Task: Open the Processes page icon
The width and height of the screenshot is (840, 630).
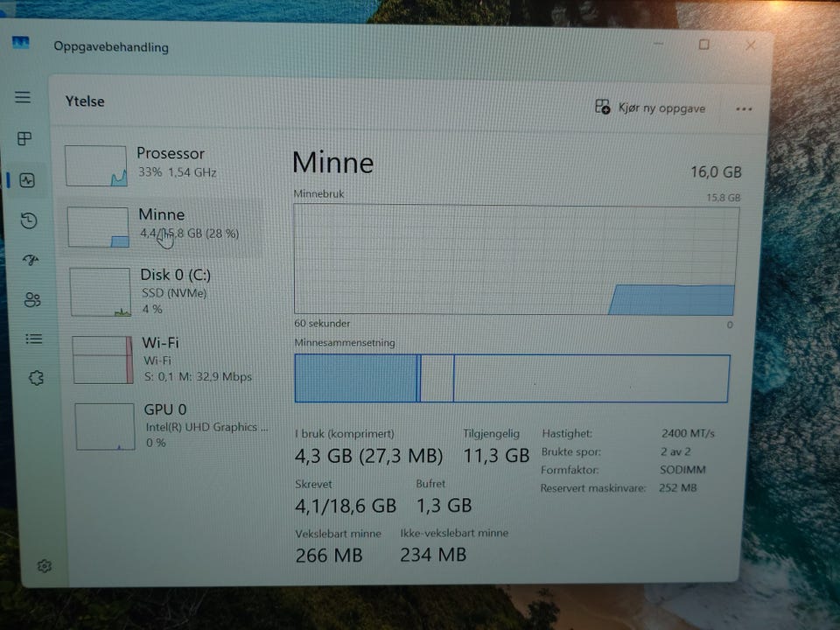Action: point(24,138)
